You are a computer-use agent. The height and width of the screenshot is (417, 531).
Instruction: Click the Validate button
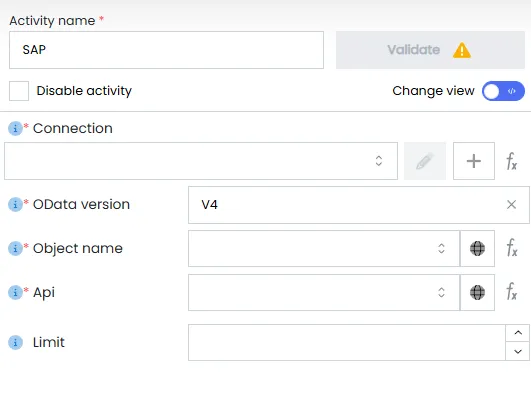tap(430, 50)
